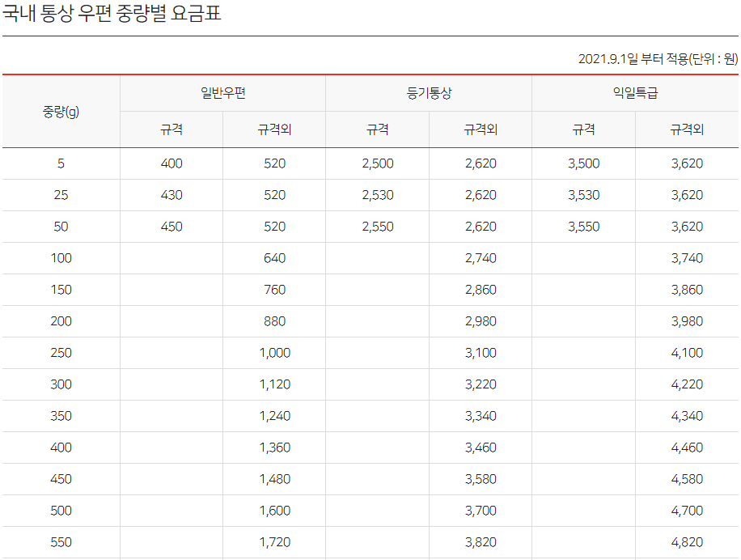Click the price '640'
Viewport: 741px width, 560px height.
[x=274, y=258]
